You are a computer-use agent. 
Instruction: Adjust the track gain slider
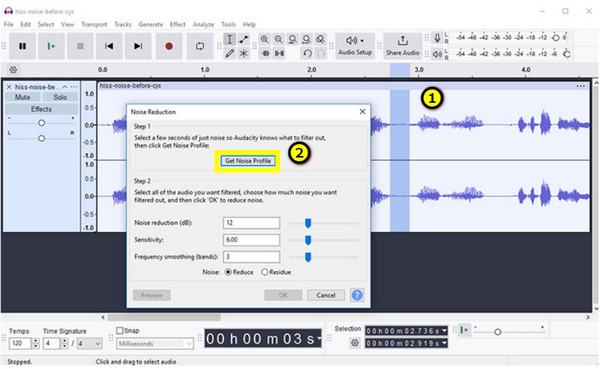[x=41, y=123]
